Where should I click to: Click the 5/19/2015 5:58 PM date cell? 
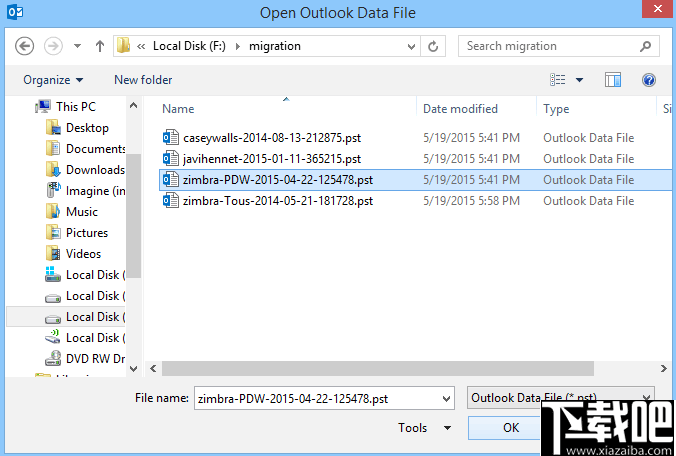(471, 201)
